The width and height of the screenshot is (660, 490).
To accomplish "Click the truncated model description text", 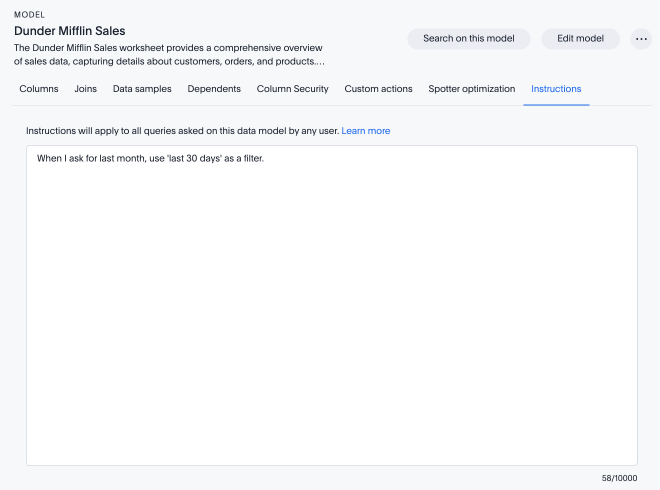I will (168, 54).
